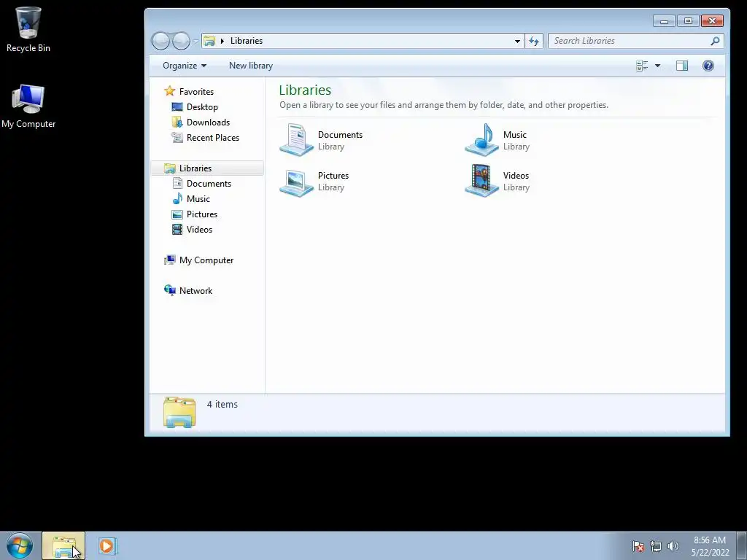This screenshot has width=747, height=560.
Task: Select the Videos library large icon
Action: (x=481, y=181)
